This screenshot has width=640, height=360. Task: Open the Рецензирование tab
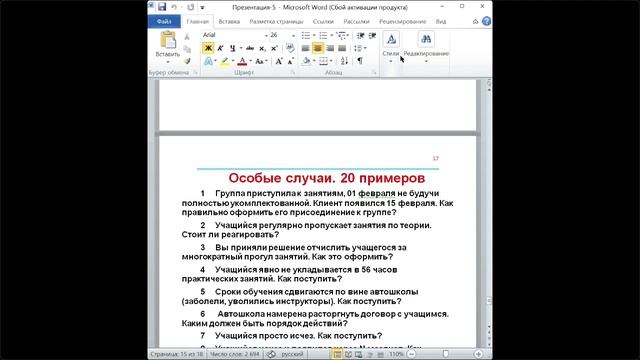point(402,22)
